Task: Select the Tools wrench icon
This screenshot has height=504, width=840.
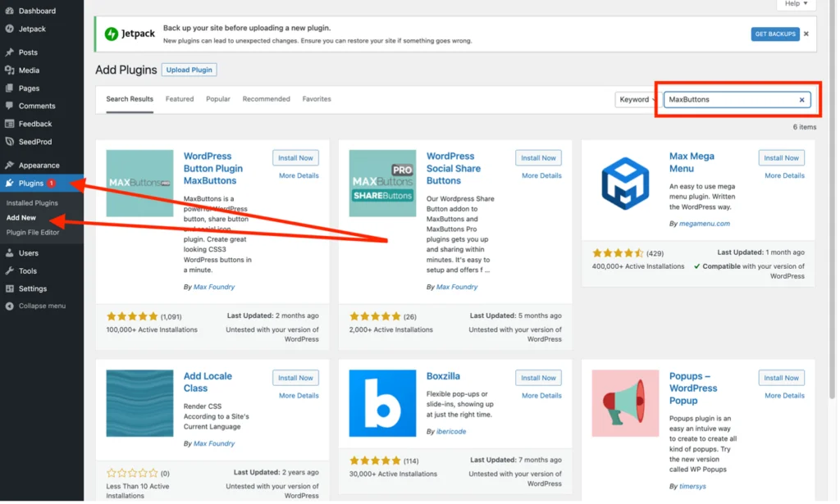Action: click(10, 271)
